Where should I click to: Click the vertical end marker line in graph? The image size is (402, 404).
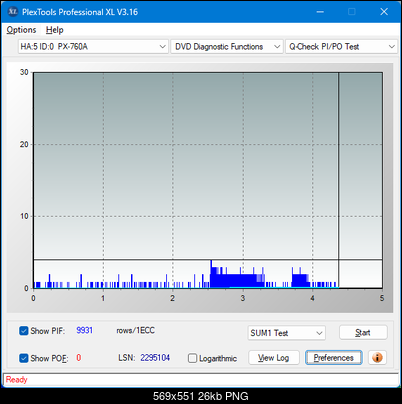tap(339, 180)
